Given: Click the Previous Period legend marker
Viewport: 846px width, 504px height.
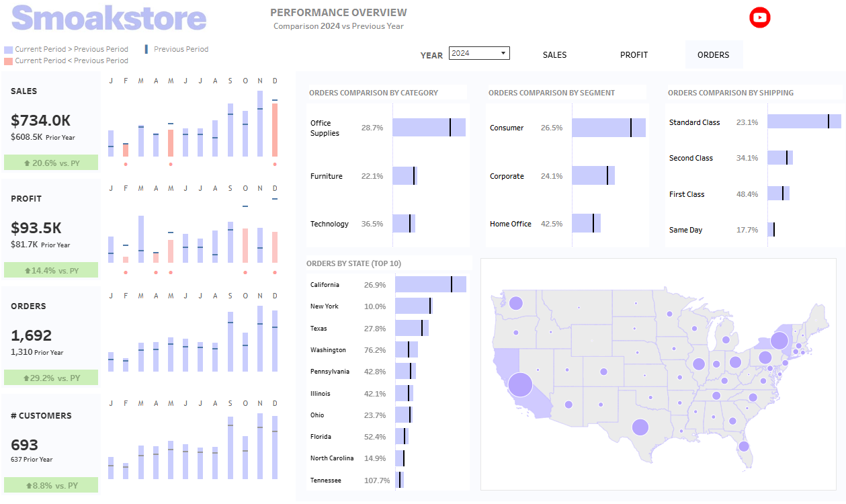Looking at the screenshot, I should coord(146,49).
